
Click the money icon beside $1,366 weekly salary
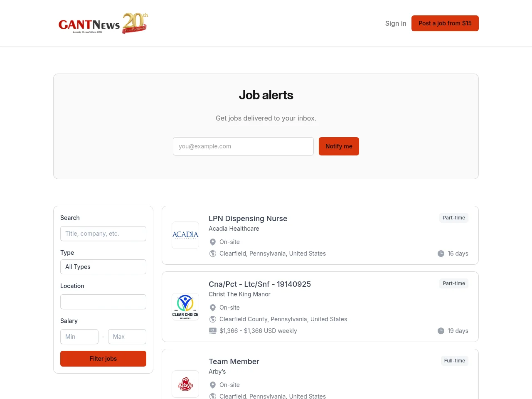[213, 331]
